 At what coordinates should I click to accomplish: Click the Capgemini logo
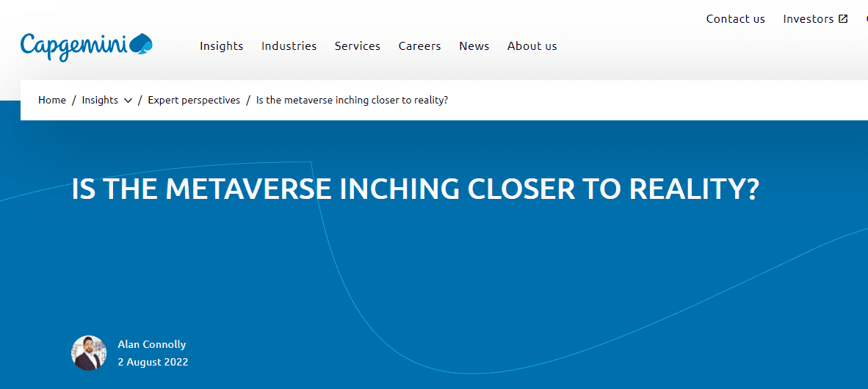click(x=87, y=46)
